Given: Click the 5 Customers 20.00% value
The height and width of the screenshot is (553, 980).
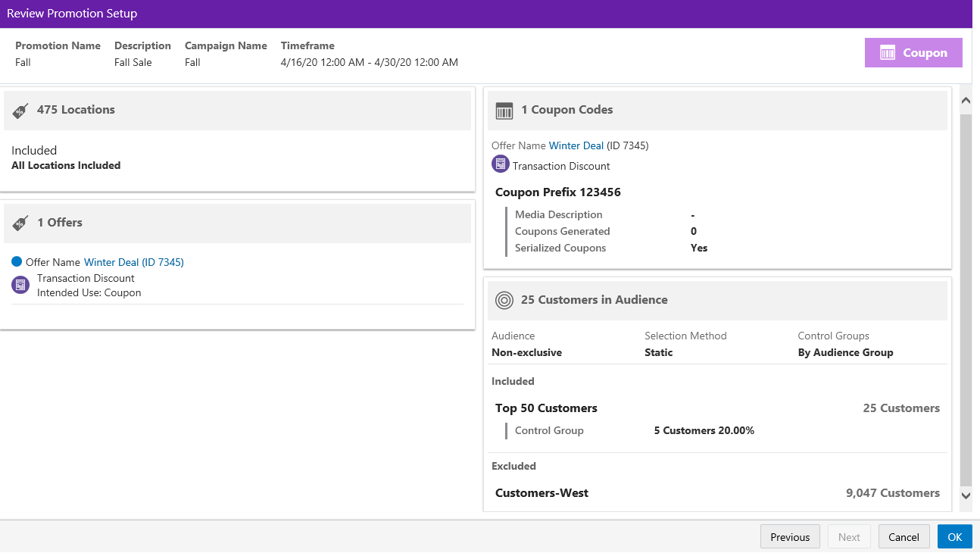Looking at the screenshot, I should (x=704, y=430).
